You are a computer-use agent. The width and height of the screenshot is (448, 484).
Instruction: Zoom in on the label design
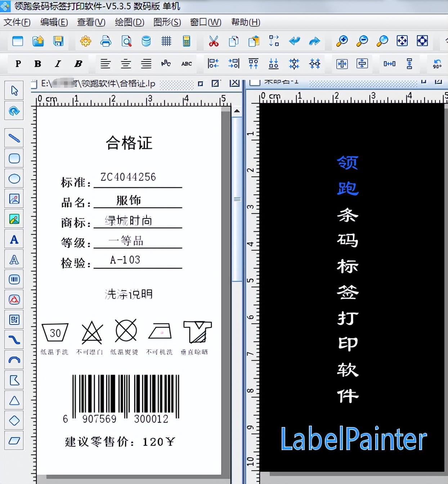coord(341,41)
